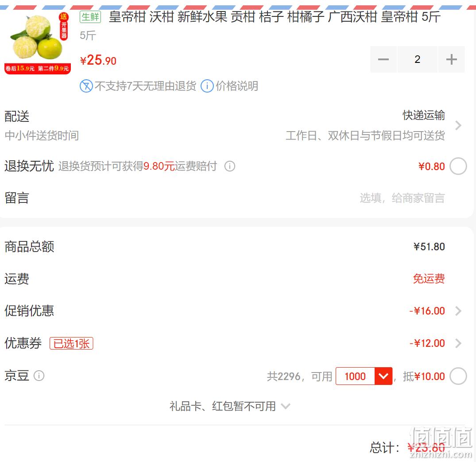The width and height of the screenshot is (476, 462).
Task: Decrease quantity with the minus button
Action: [383, 59]
